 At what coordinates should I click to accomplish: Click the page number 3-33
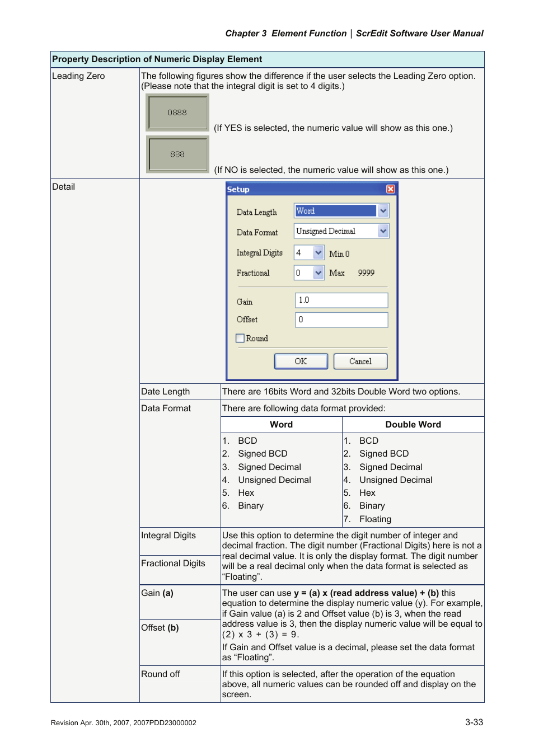click(474, 722)
